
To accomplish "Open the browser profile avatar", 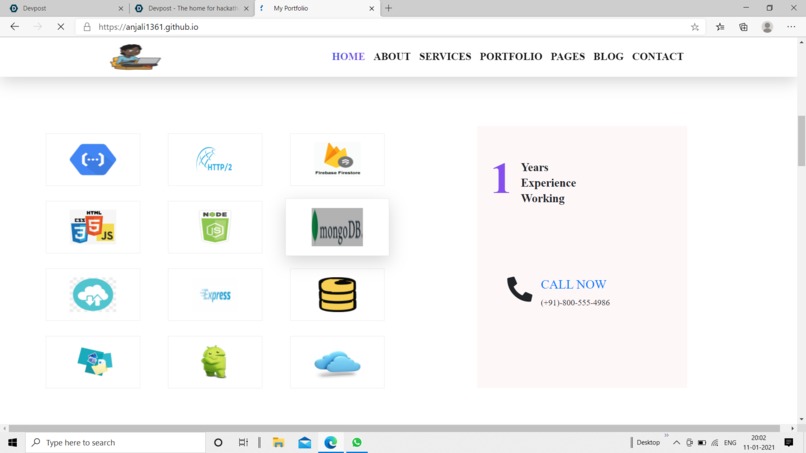I will (767, 27).
